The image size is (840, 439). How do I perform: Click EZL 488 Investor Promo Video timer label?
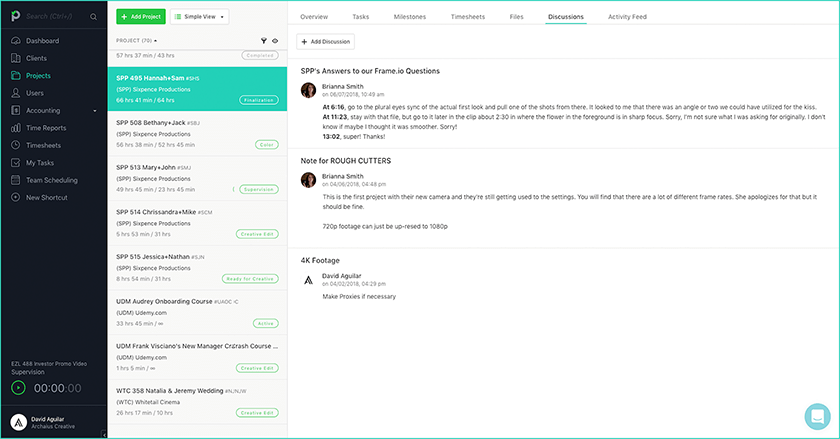pos(49,364)
